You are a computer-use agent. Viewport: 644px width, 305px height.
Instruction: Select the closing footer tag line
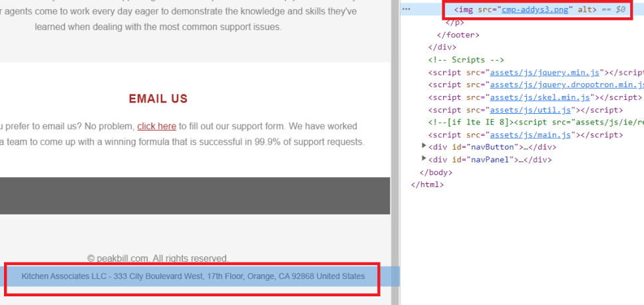point(458,35)
